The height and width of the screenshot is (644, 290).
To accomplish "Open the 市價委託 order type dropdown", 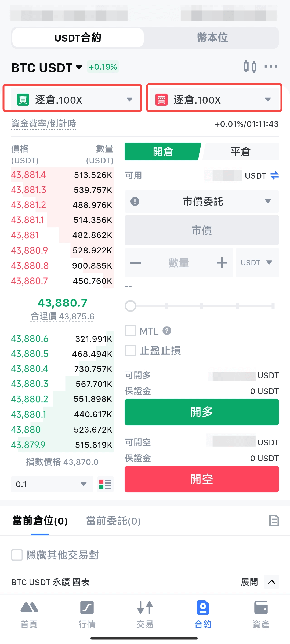I will point(202,201).
